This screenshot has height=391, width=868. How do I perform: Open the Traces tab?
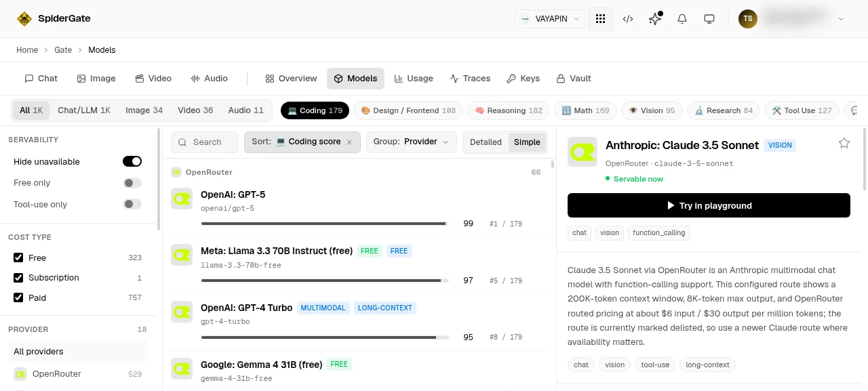click(x=470, y=79)
